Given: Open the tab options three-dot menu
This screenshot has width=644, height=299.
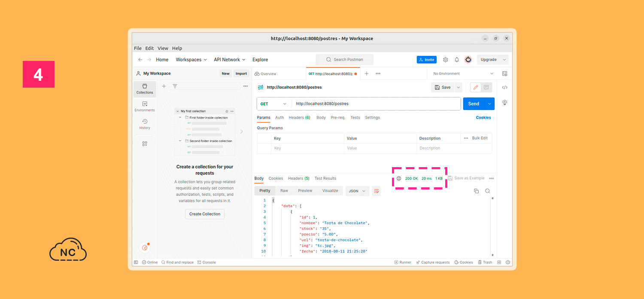Looking at the screenshot, I should tap(378, 73).
